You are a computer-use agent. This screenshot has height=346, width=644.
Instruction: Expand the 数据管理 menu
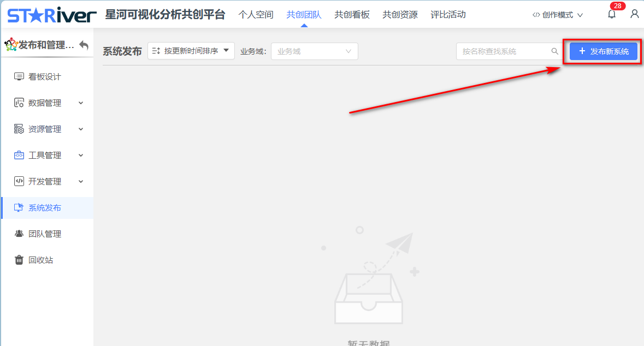pyautogui.click(x=81, y=103)
